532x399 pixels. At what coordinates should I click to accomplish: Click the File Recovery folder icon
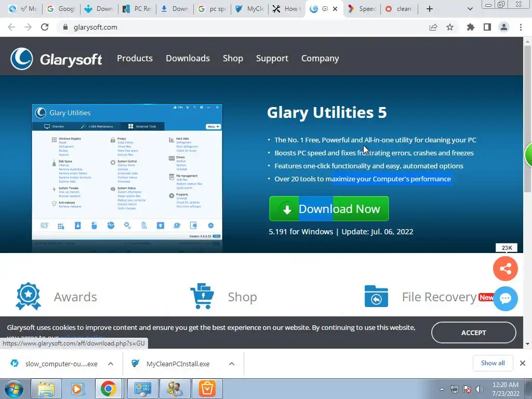(376, 296)
